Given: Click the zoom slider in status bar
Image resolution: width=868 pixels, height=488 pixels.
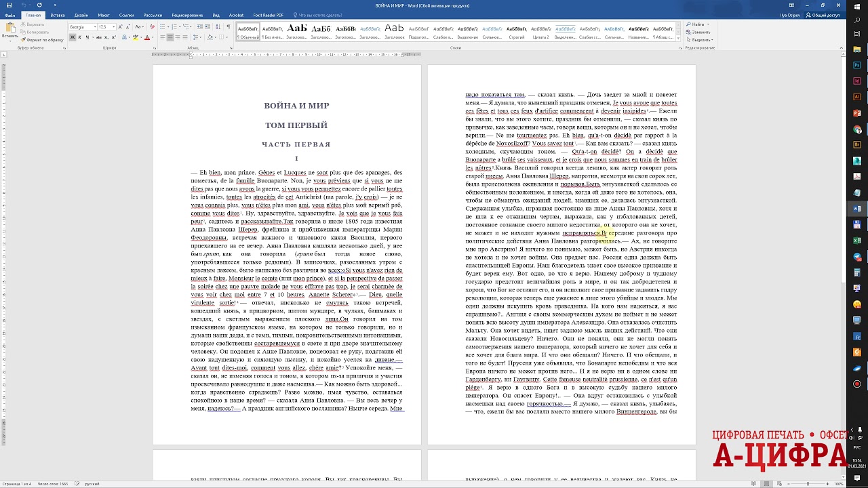Looking at the screenshot, I should point(807,483).
